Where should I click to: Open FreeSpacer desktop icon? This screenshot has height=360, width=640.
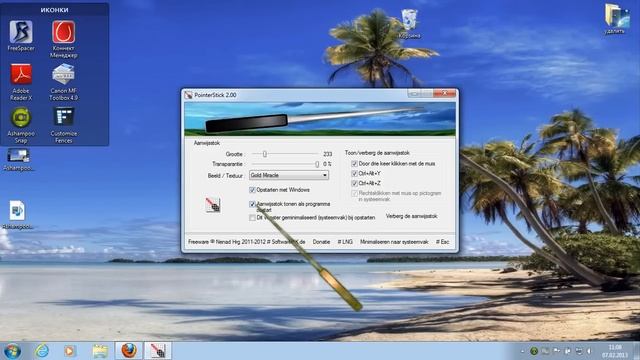tap(21, 36)
